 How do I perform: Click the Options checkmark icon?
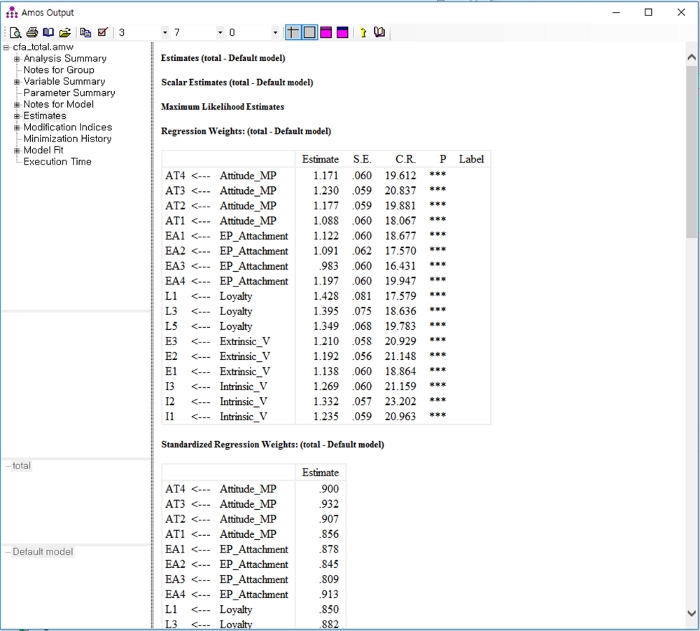click(102, 33)
